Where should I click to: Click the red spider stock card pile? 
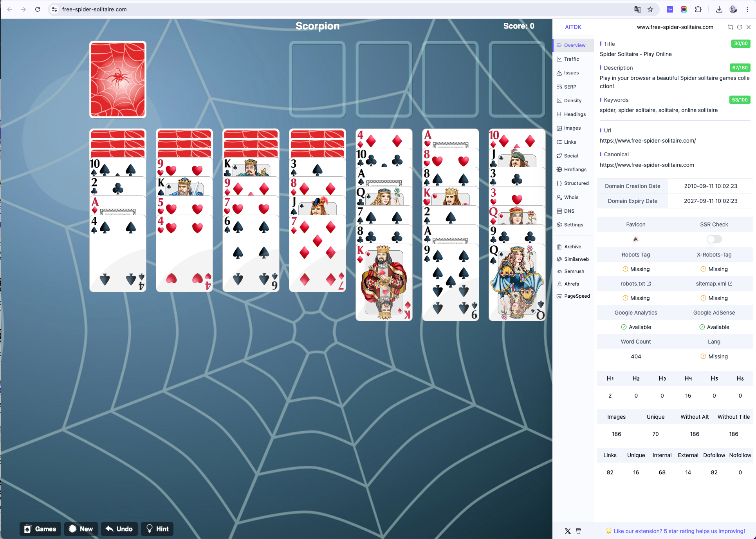(118, 80)
